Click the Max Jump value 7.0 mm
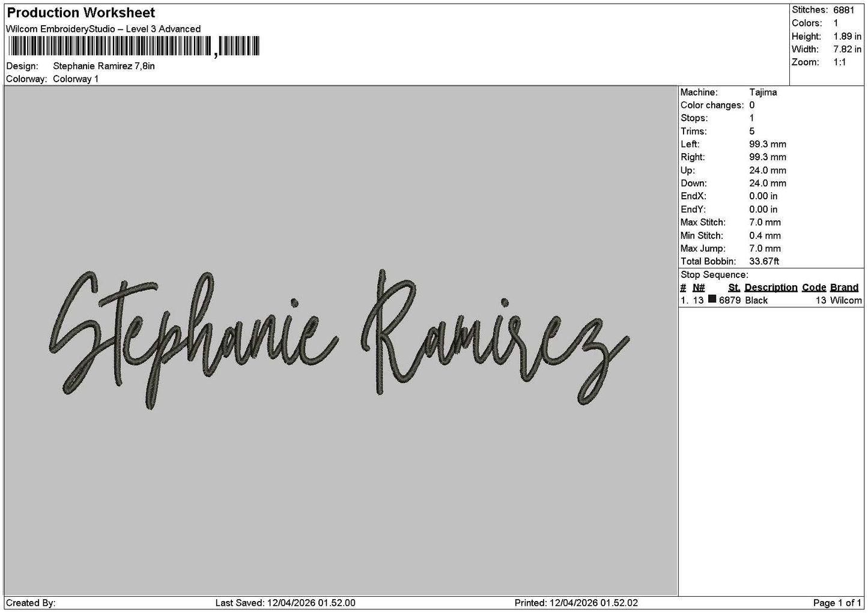 pos(765,249)
